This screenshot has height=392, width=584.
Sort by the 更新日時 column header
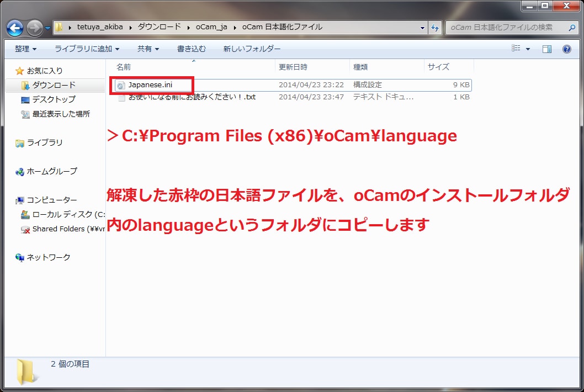(x=312, y=67)
